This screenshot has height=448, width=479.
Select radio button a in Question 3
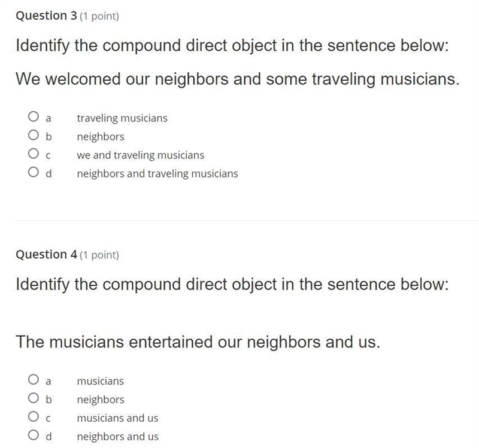click(34, 116)
